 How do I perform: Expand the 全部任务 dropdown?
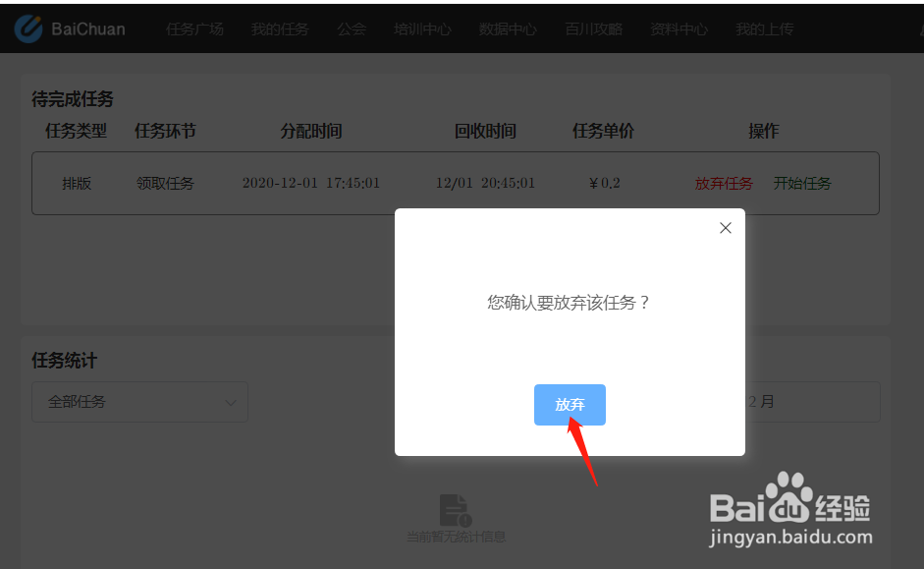(x=139, y=402)
